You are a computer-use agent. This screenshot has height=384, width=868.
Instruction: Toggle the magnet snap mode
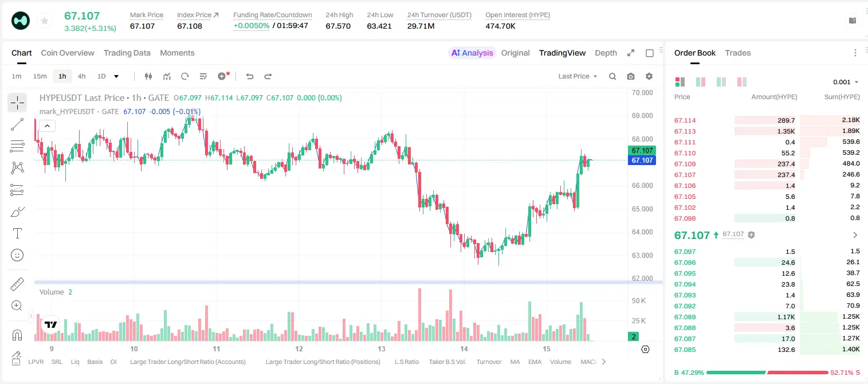[x=17, y=335]
